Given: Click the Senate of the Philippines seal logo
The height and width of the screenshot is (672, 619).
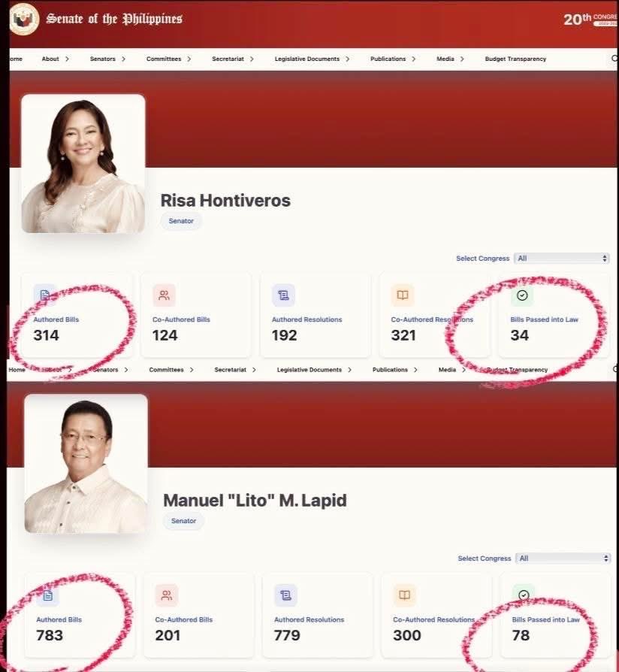Looking at the screenshot, I should [x=25, y=19].
